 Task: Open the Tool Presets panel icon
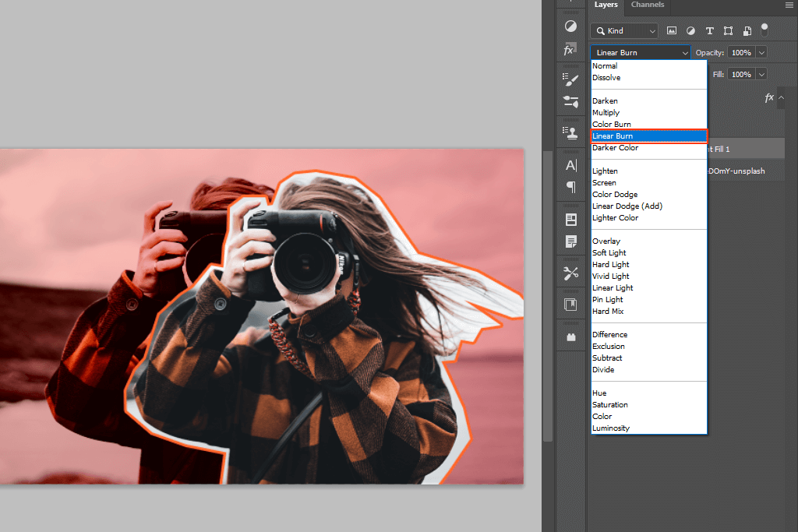571,273
